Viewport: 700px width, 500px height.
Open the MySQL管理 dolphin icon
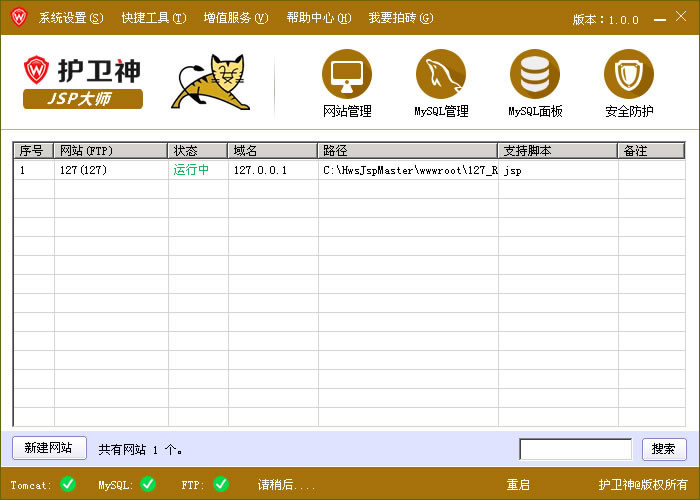tap(441, 74)
